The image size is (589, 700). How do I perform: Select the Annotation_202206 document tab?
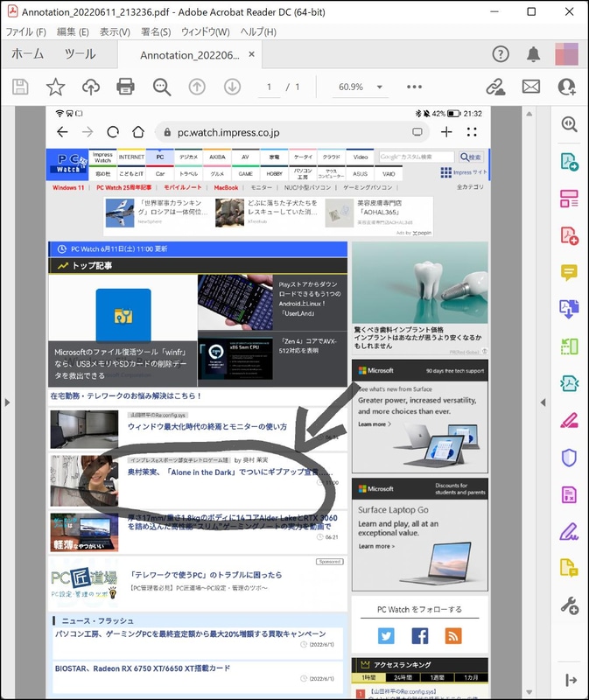(x=189, y=55)
